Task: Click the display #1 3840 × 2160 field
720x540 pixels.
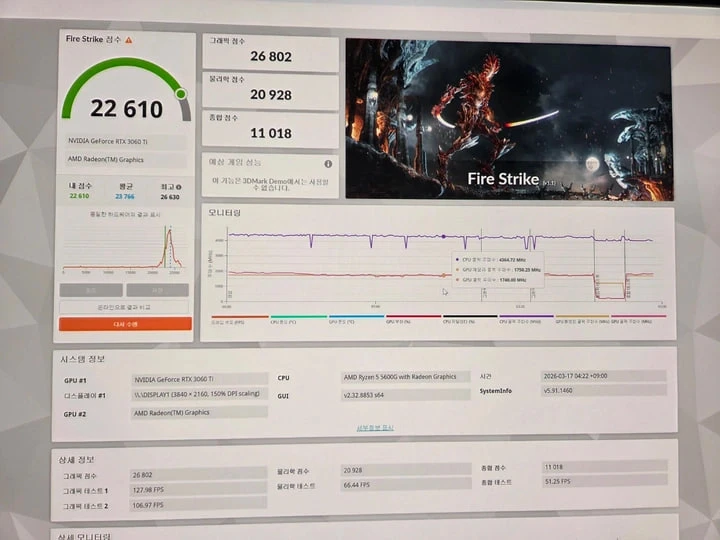Action: coord(199,394)
